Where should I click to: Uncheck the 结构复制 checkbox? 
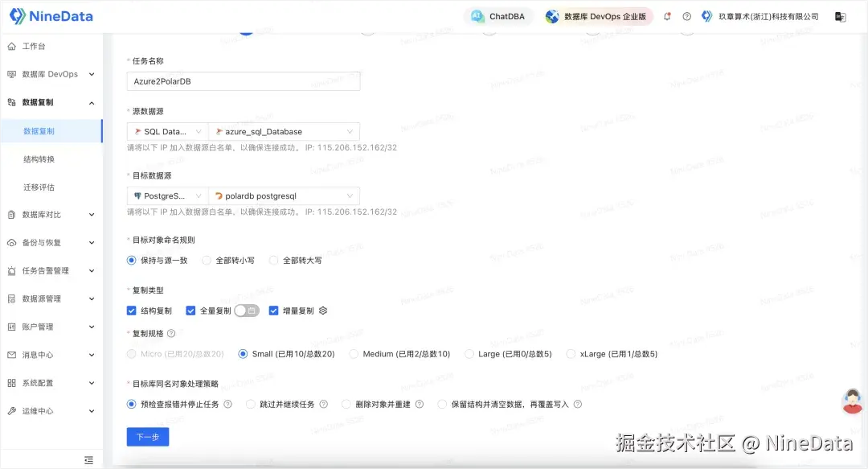(131, 310)
